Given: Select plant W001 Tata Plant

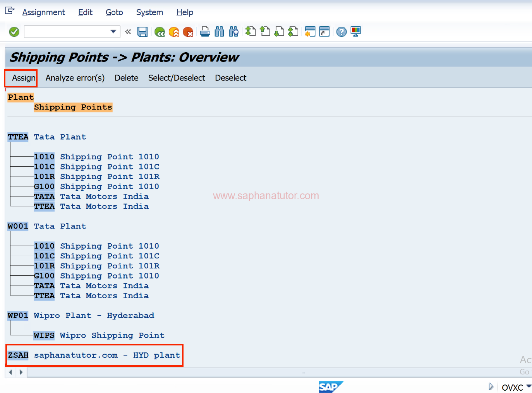Looking at the screenshot, I should pyautogui.click(x=47, y=226).
